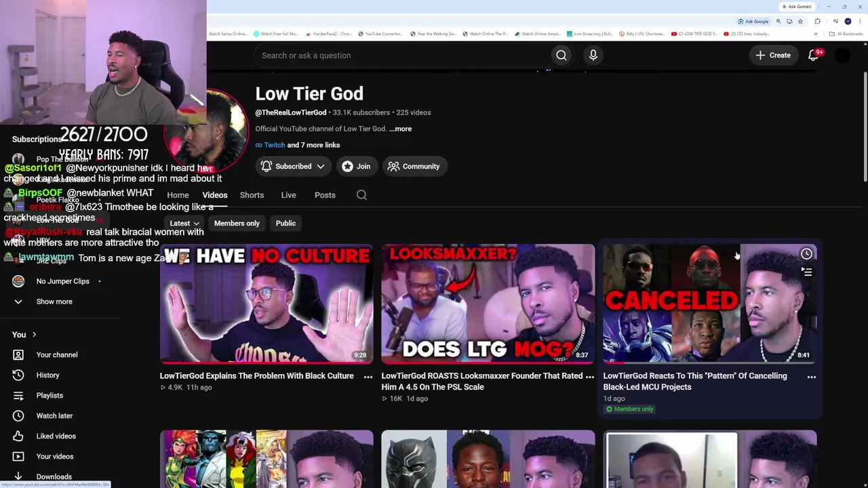
Task: Open more options for 'Looksmaxxer Founder' video
Action: point(590,377)
